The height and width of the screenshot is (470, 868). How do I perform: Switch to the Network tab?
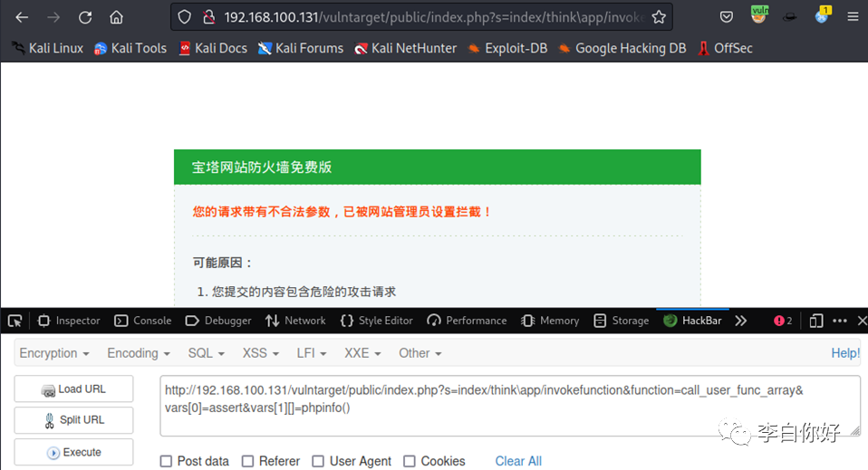click(295, 321)
